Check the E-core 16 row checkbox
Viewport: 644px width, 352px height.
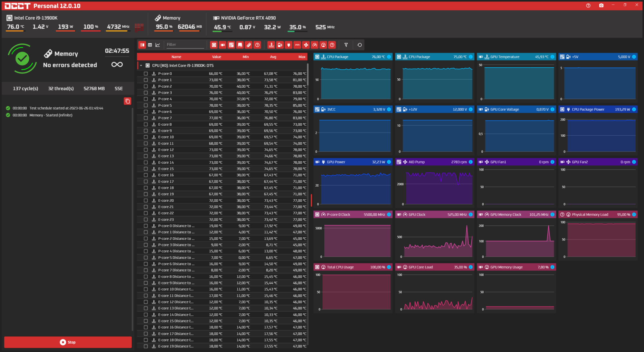146,175
